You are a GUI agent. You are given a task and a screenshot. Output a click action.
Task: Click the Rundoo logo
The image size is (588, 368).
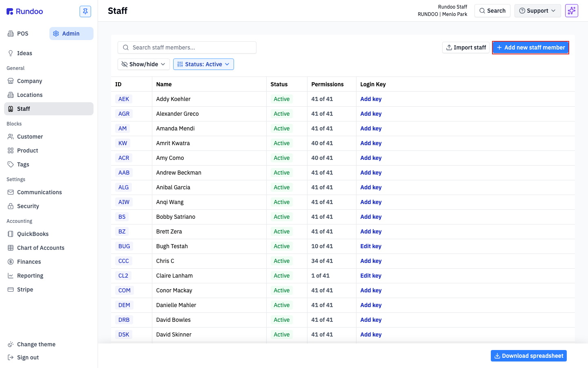[25, 11]
